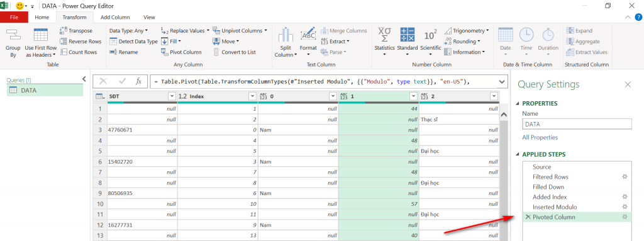This screenshot has height=241, width=644.
Task: Switch to the Add Column tab
Action: coord(115,17)
